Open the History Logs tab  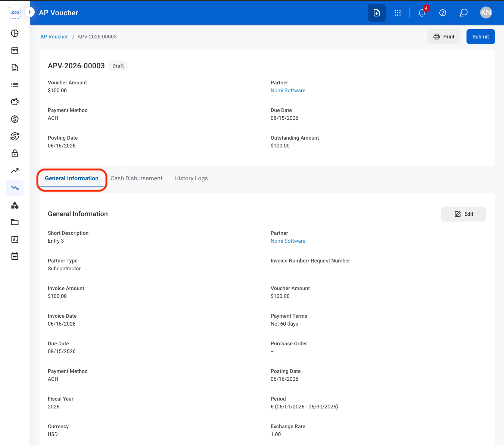pos(191,178)
